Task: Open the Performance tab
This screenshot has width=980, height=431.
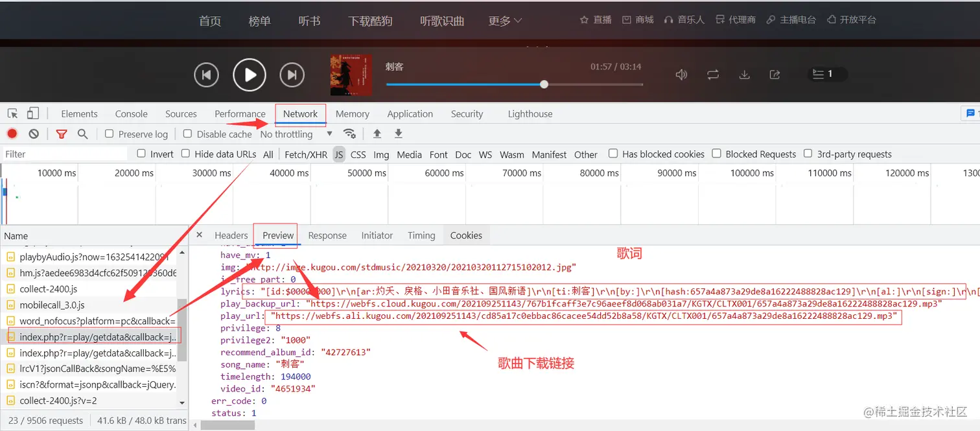Action: (240, 113)
